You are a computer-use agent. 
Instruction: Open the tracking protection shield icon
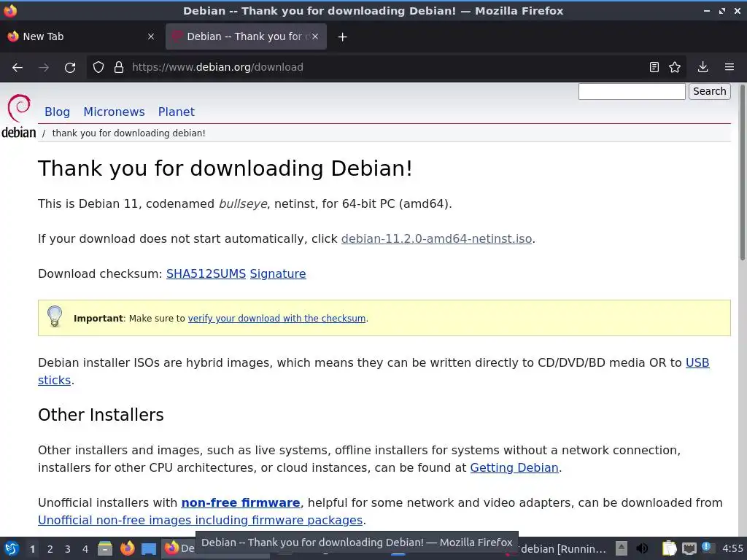(98, 67)
